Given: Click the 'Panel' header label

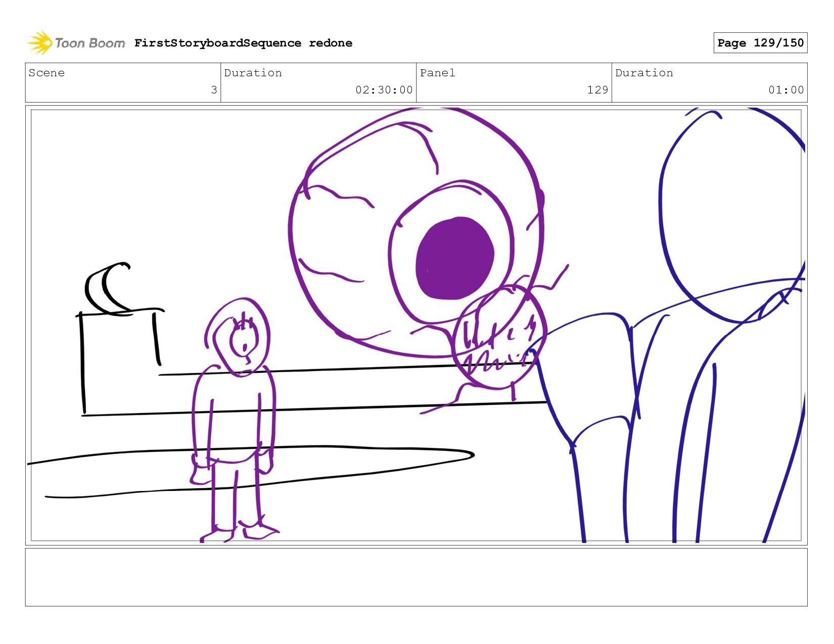Looking at the screenshot, I should tap(437, 73).
